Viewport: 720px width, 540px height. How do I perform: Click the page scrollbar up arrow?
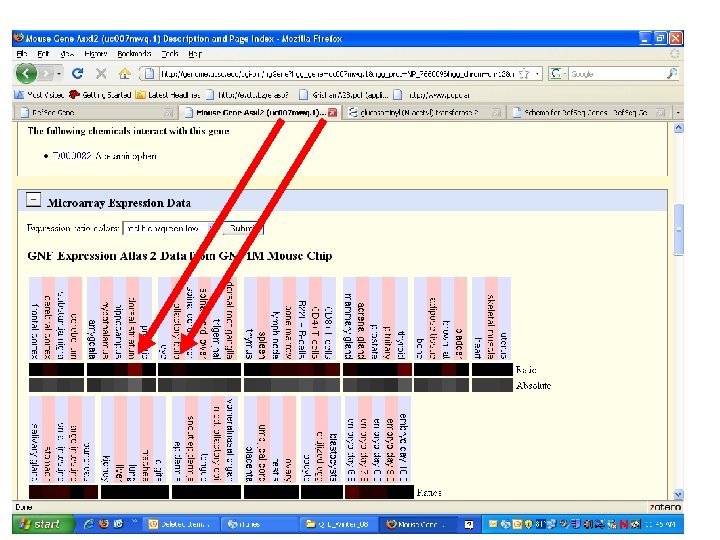[679, 129]
